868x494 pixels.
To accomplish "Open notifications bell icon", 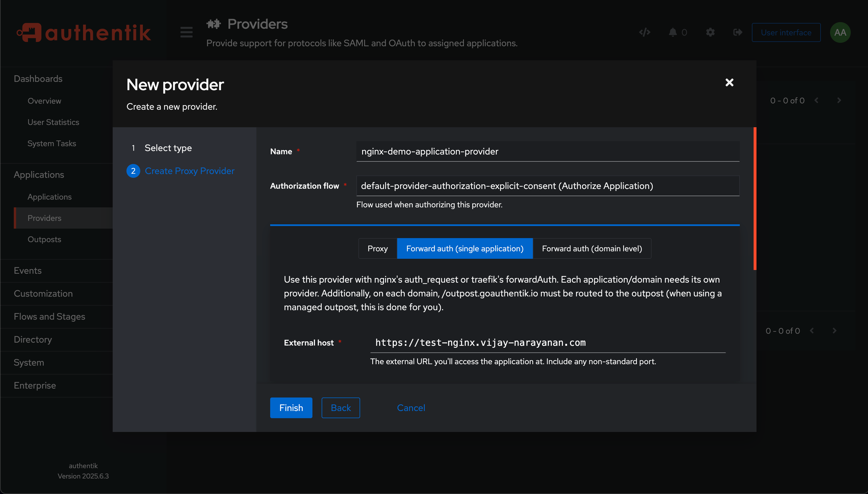I will coord(673,32).
